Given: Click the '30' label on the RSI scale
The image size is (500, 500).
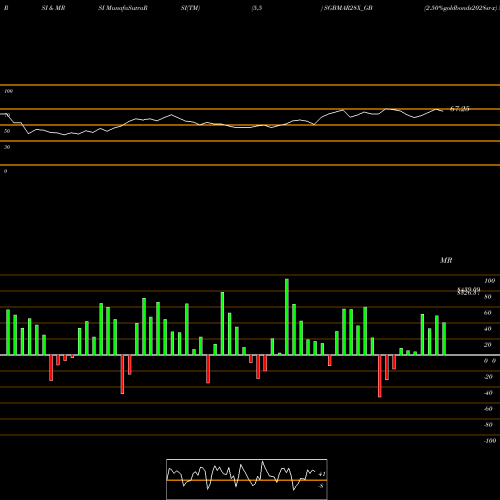Looking at the screenshot, I should point(7,147).
